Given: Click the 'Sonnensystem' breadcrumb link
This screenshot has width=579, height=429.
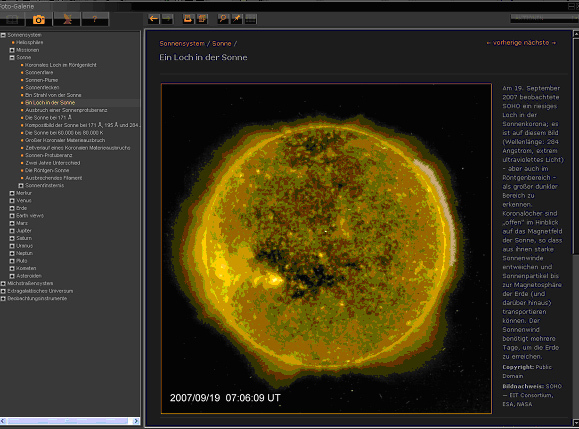Looking at the screenshot, I should click(x=182, y=44).
